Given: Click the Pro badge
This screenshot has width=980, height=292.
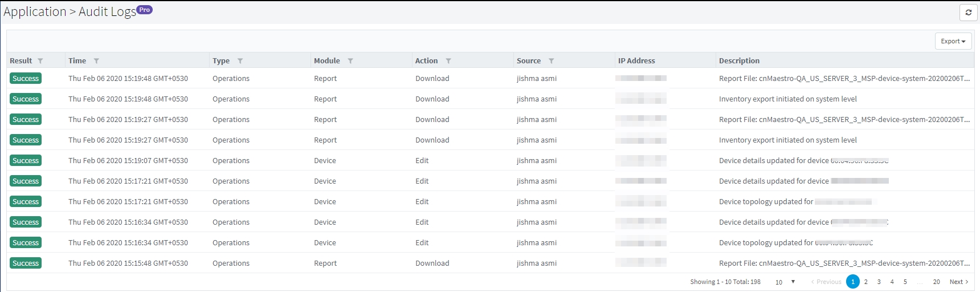Looking at the screenshot, I should (145, 10).
